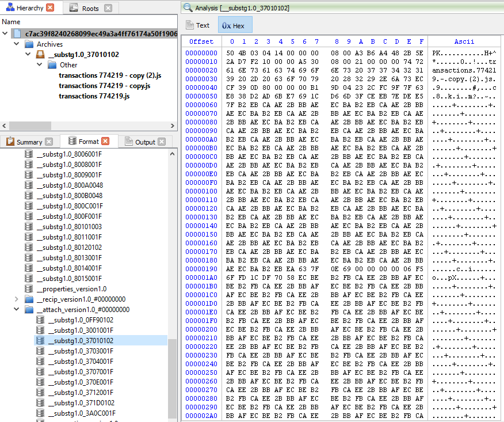The image size is (504, 422).
Task: Click the stream icon for __substg1.0_800F001F
Action: point(29,216)
